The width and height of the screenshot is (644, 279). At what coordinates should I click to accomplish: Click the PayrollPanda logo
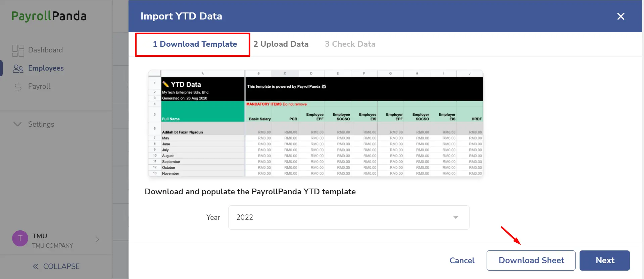(x=49, y=16)
